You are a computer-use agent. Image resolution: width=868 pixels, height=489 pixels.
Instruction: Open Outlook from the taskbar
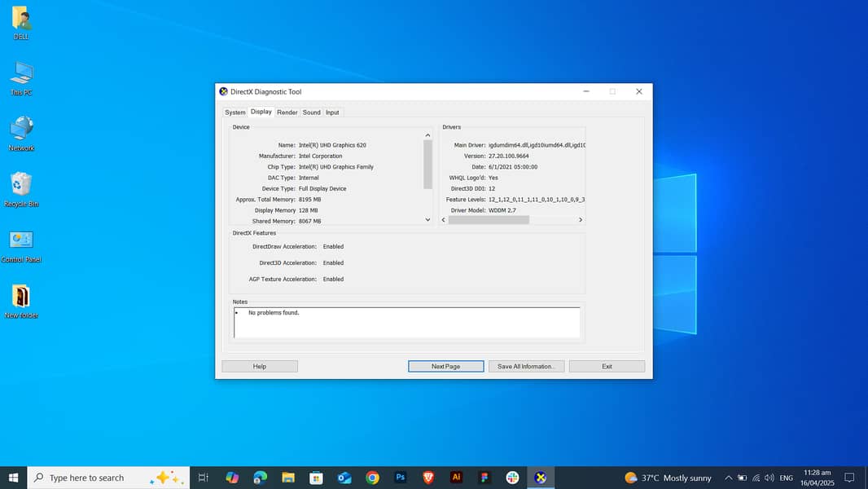tap(344, 478)
